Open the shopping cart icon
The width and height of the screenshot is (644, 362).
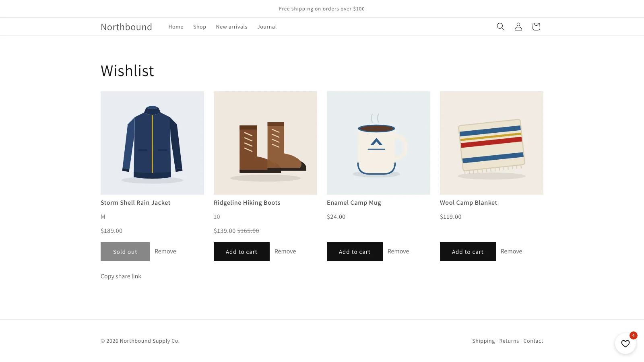point(536,27)
